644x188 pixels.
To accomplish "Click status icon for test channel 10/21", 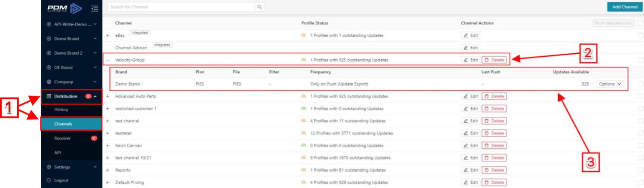I will pos(303,158).
